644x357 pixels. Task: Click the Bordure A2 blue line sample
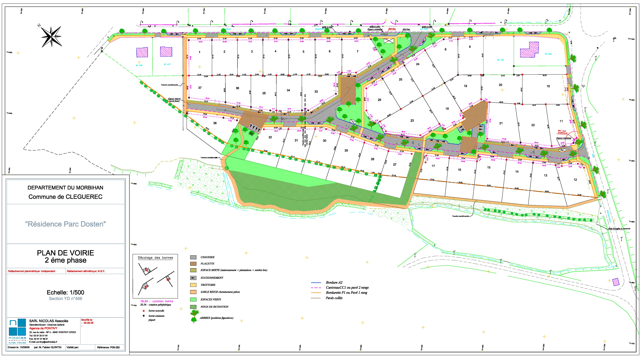click(x=316, y=283)
